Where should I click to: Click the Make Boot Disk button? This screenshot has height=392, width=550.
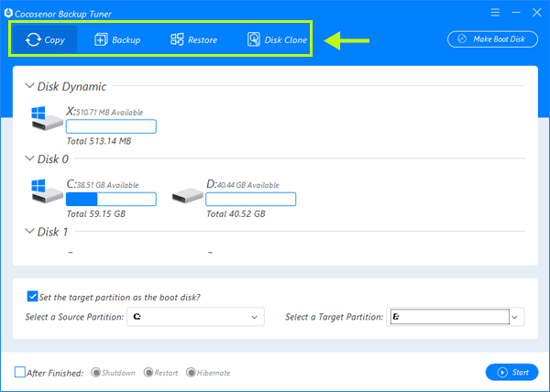click(x=492, y=38)
